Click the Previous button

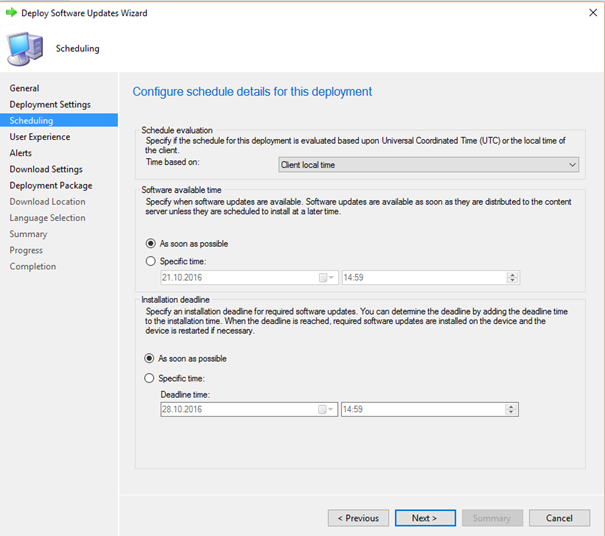pyautogui.click(x=358, y=518)
